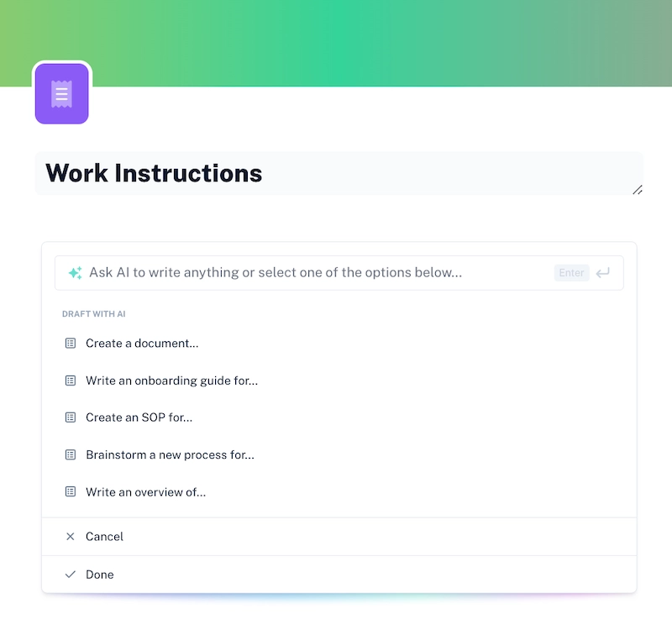Click the document icon beside "Write an overview"

pos(70,491)
